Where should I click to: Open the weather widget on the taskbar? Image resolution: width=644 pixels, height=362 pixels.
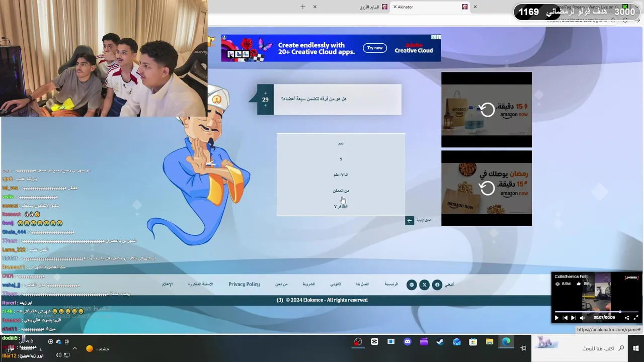[x=97, y=348]
